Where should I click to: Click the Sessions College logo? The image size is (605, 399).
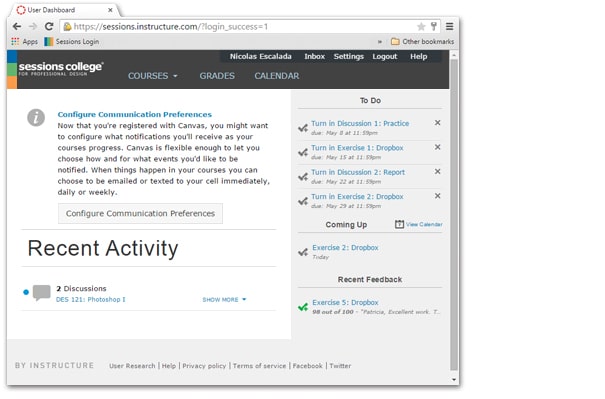click(61, 69)
